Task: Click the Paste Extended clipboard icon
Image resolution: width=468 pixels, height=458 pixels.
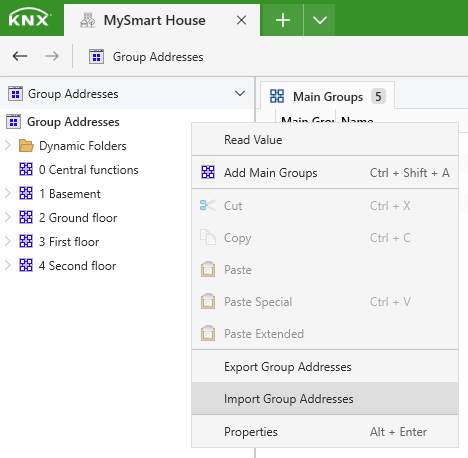Action: pos(208,333)
